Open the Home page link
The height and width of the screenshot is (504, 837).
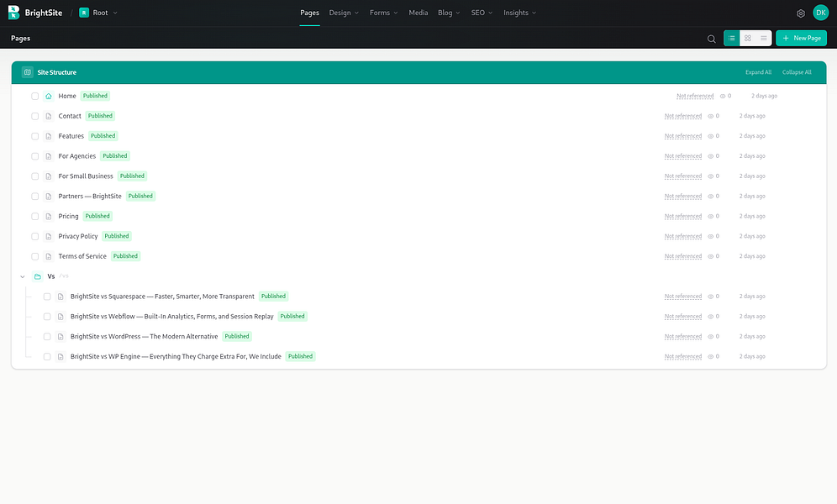pyautogui.click(x=67, y=96)
